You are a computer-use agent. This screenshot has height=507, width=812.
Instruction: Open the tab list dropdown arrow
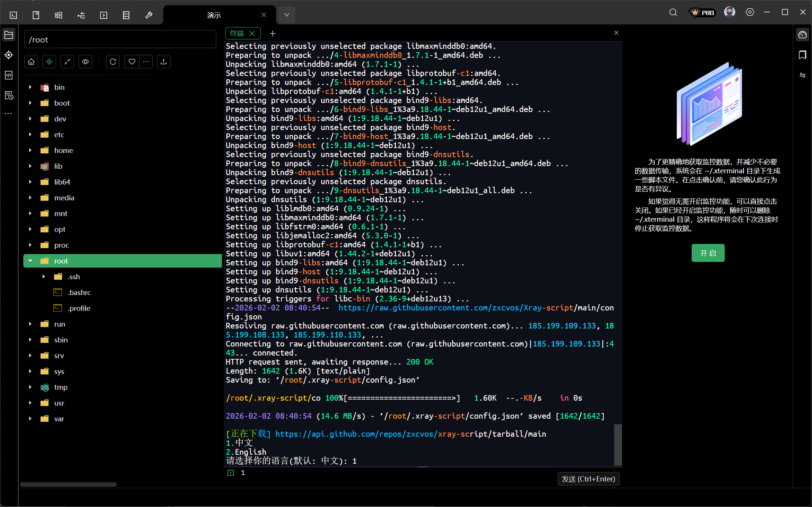coord(287,15)
